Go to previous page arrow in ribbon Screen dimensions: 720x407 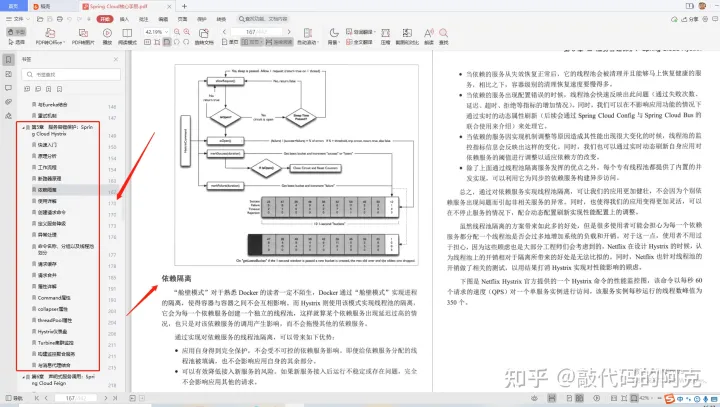(x=224, y=32)
